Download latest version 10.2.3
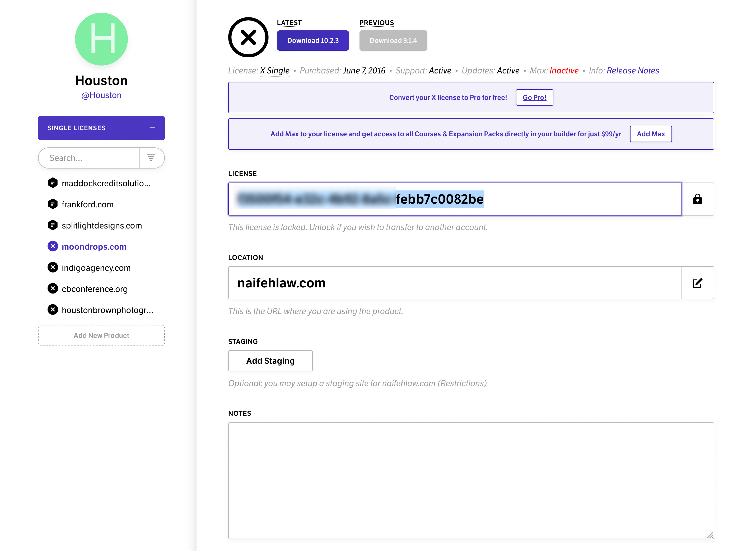The height and width of the screenshot is (551, 756). pyautogui.click(x=312, y=40)
